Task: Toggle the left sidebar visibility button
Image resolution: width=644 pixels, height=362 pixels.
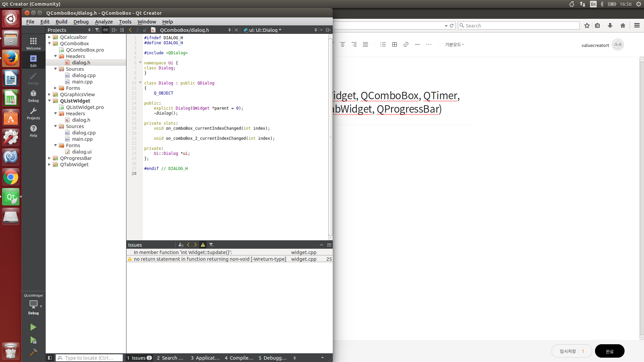Action: click(x=50, y=358)
